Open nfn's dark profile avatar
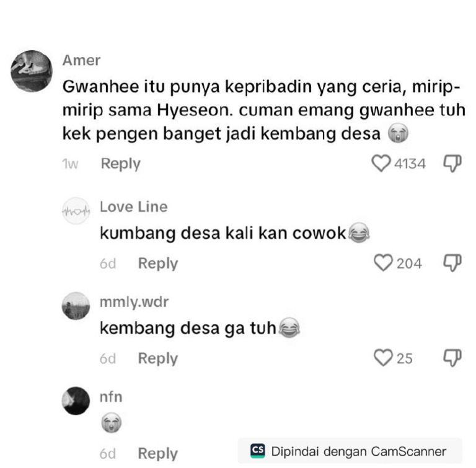The width and height of the screenshot is (476, 468). 76,401
